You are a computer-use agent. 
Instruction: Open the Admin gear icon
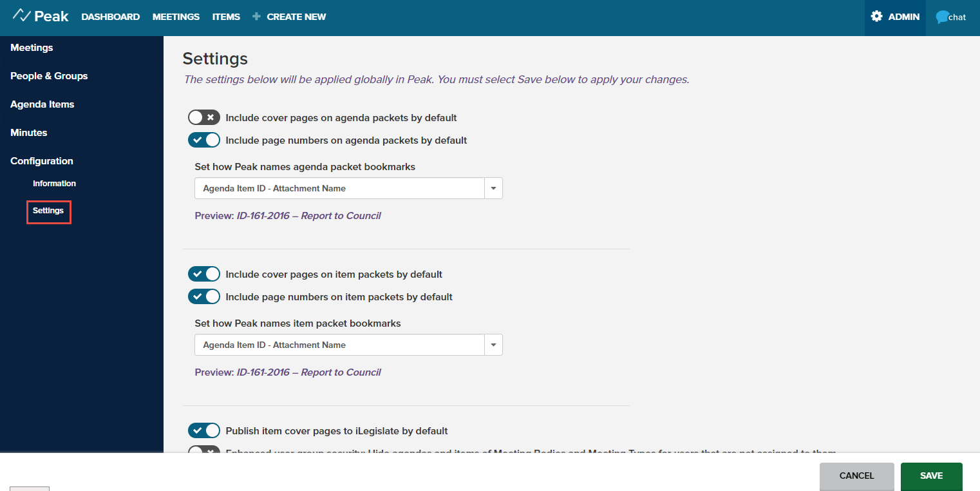[876, 17]
